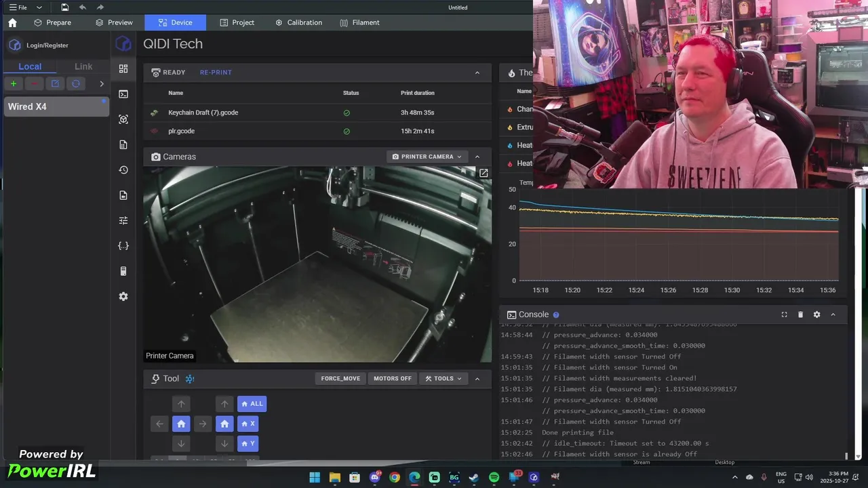The image size is (868, 488).
Task: Click the redo arrow icon
Action: (x=100, y=7)
